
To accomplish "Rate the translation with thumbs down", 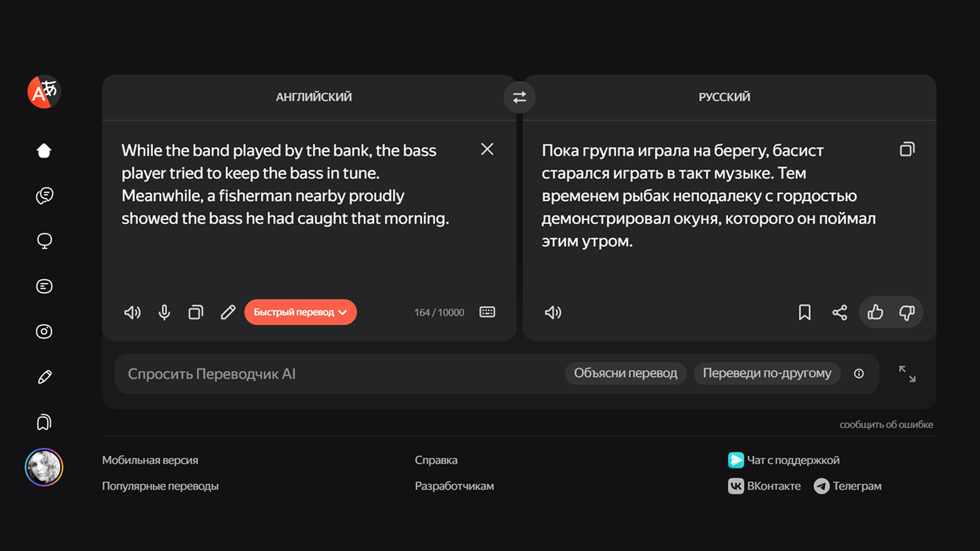I will (x=907, y=312).
